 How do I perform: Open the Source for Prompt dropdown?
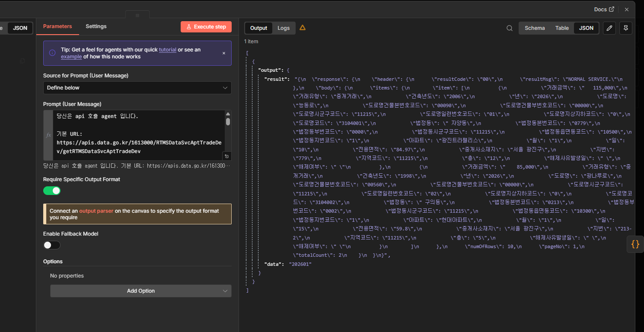(137, 88)
